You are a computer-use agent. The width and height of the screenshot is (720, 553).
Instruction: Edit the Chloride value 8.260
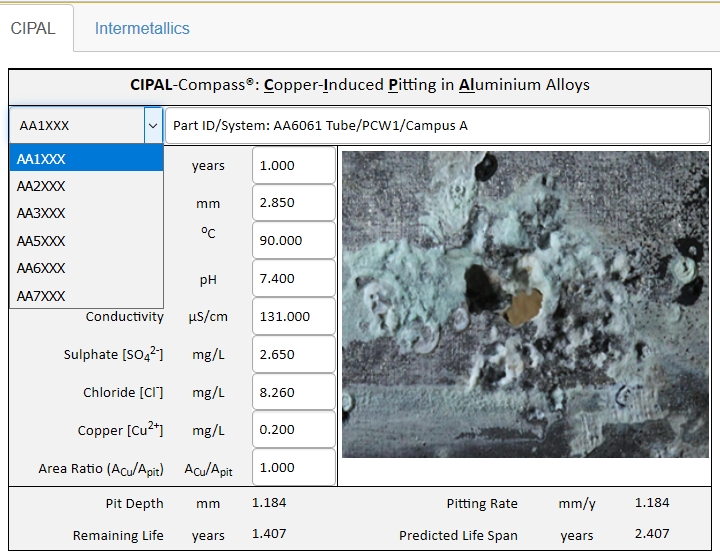coord(293,393)
